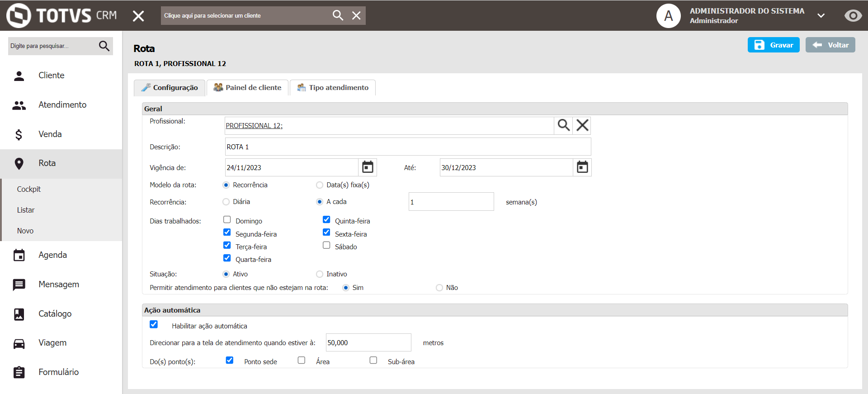Close the menu using top X icon
The width and height of the screenshot is (868, 394).
(x=138, y=16)
